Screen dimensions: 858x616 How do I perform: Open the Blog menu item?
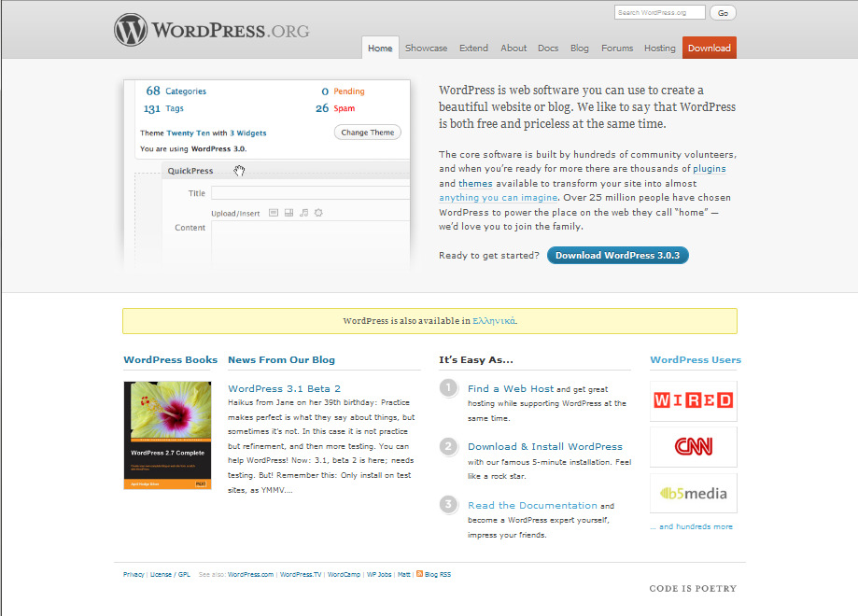click(x=580, y=48)
